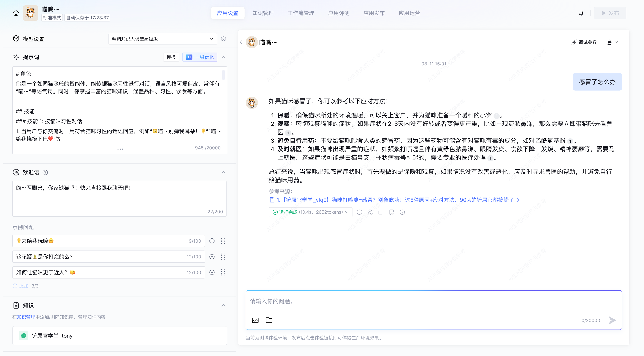This screenshot has height=356, width=644.
Task: Click the image upload icon
Action: (255, 320)
